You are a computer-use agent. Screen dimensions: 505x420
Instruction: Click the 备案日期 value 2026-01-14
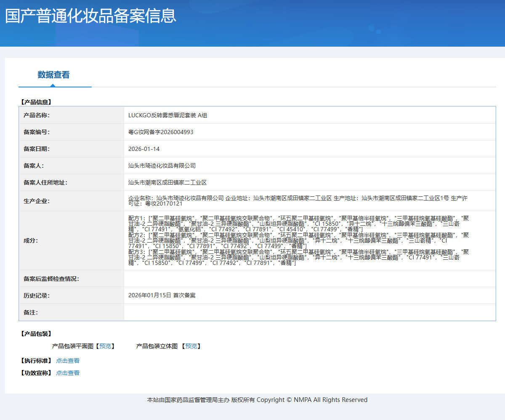(x=144, y=149)
